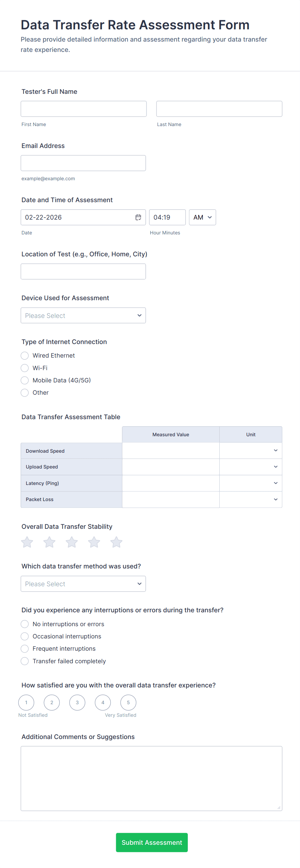The image size is (300, 868).
Task: Click the Submit Assessment button
Action: [152, 843]
